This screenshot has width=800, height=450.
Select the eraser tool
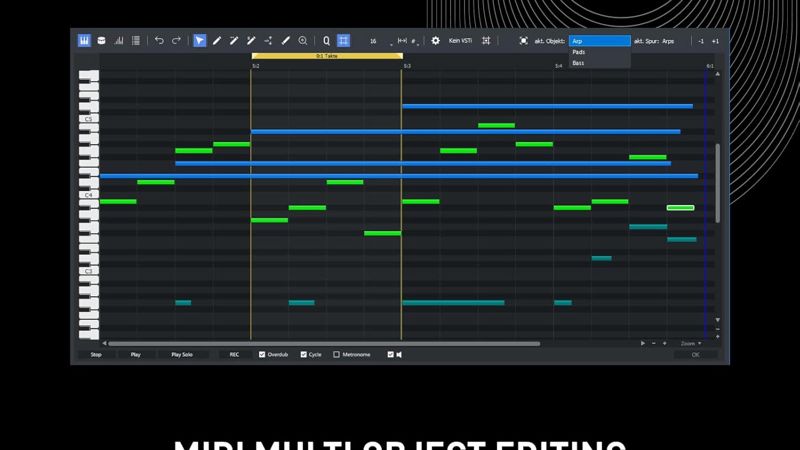[285, 41]
